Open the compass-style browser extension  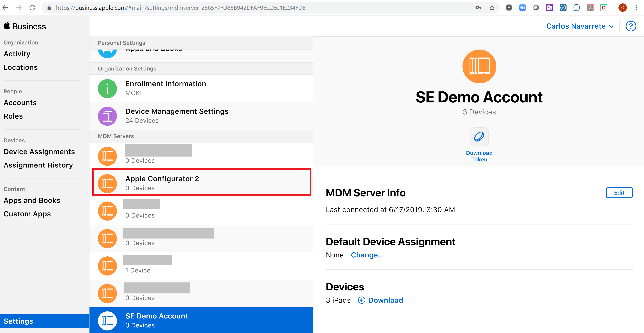click(x=563, y=8)
